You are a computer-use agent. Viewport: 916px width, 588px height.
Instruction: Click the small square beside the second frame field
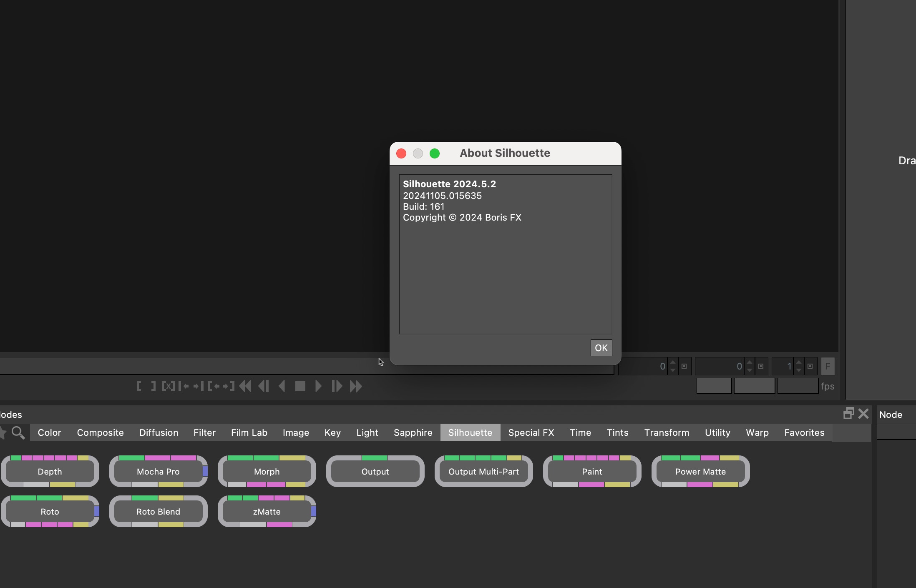coord(761,366)
